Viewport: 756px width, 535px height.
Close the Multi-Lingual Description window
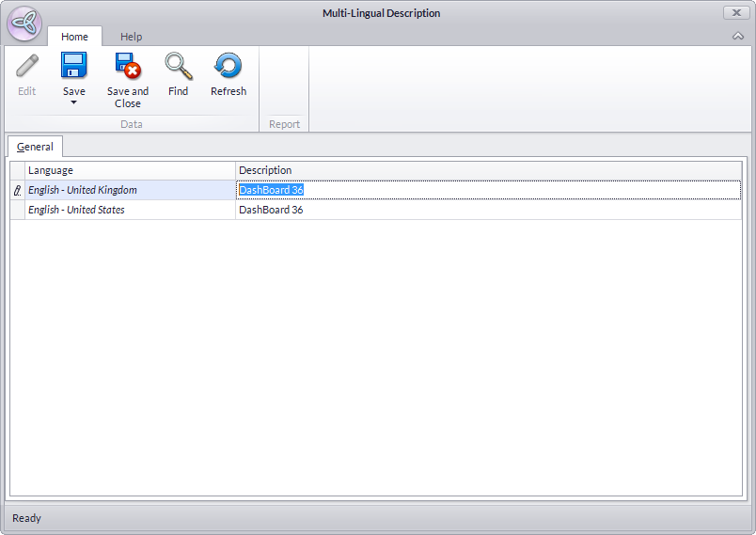736,13
